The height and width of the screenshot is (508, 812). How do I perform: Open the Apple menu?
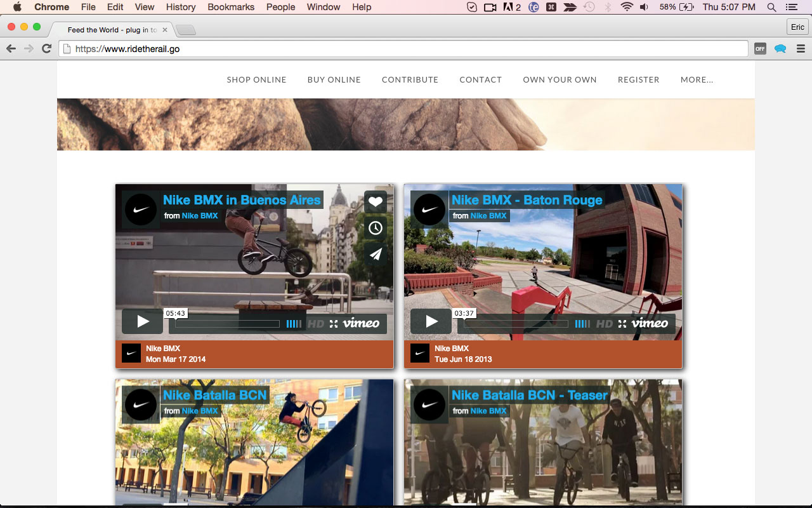click(17, 7)
